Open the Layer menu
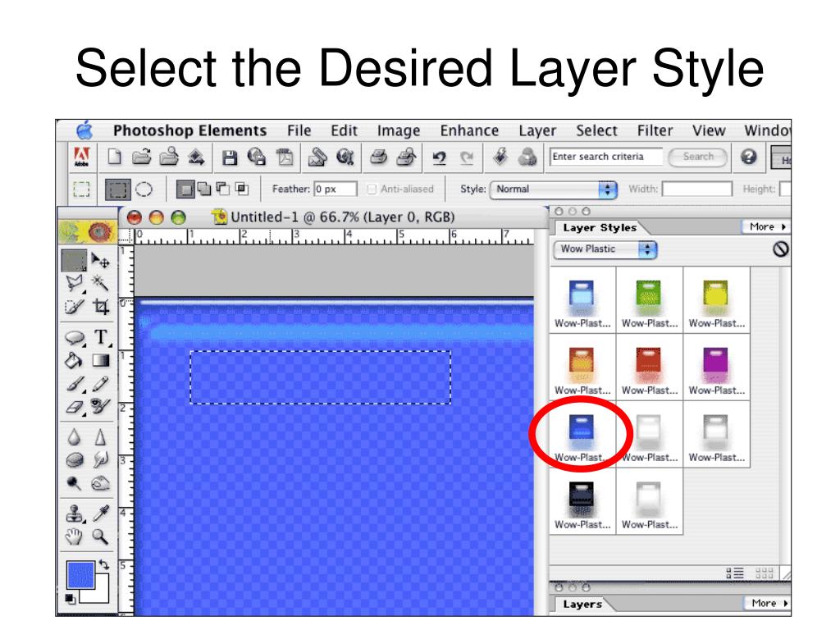 537,130
